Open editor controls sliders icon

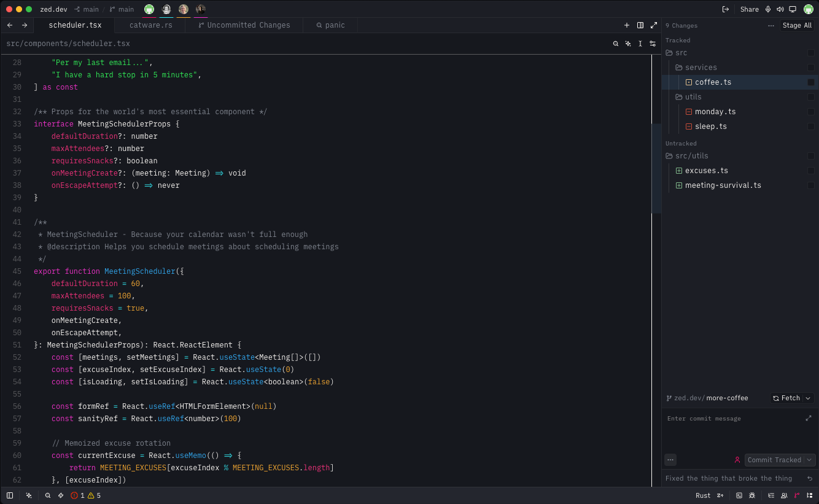[653, 44]
